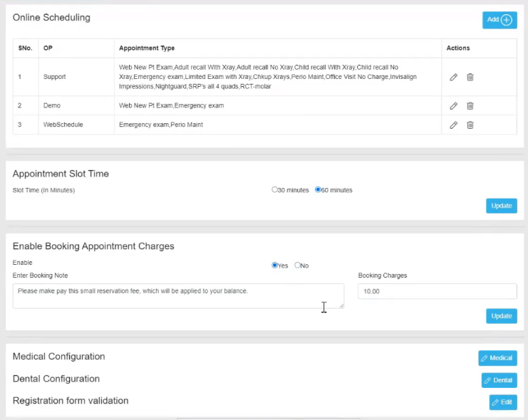Open Dental configuration button

click(499, 380)
